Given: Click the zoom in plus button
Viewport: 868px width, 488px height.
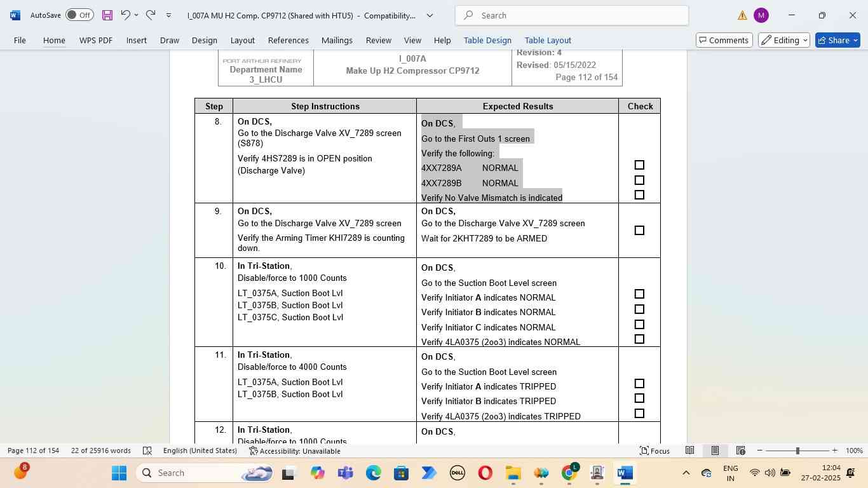Looking at the screenshot, I should [x=835, y=451].
